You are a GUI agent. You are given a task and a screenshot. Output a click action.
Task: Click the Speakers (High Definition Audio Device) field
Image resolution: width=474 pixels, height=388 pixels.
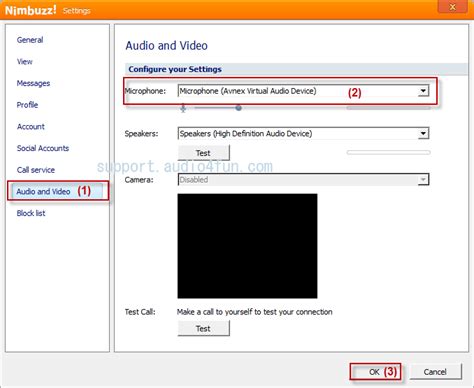click(x=303, y=134)
